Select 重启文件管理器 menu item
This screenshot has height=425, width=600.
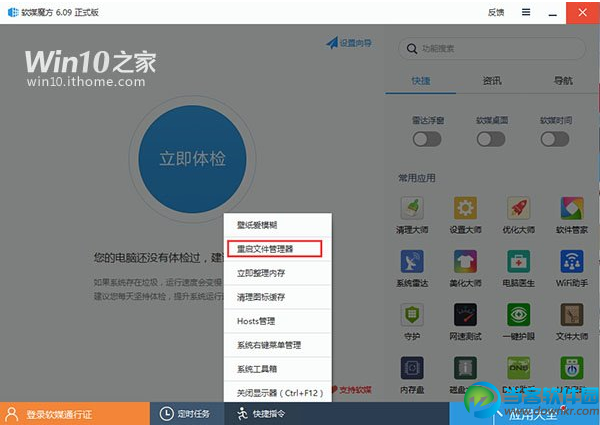point(274,249)
